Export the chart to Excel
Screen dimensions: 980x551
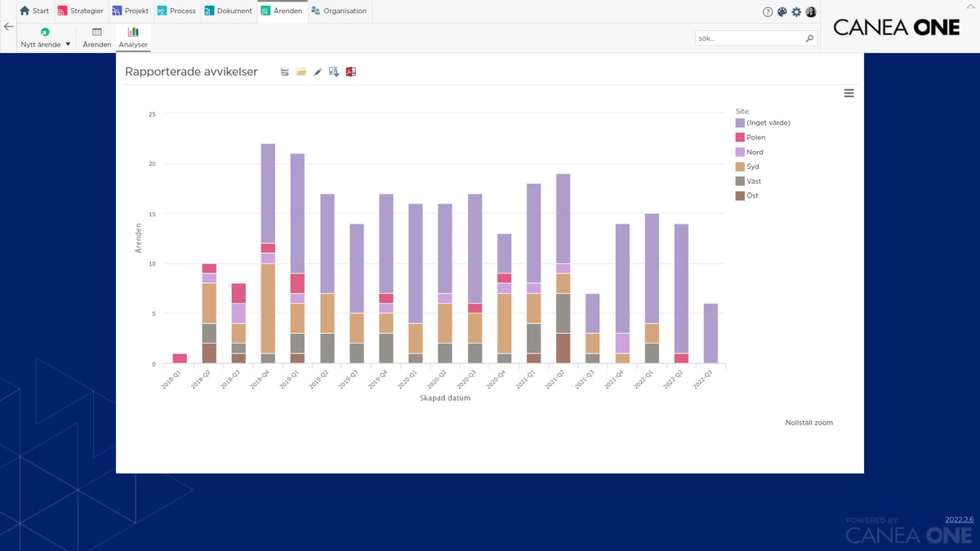[333, 71]
